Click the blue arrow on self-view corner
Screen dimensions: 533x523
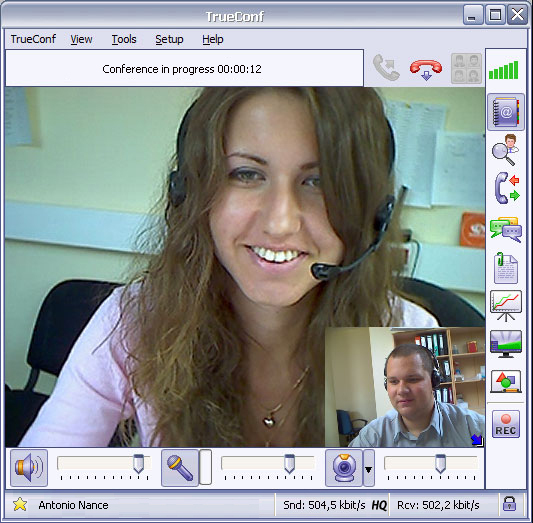(477, 440)
